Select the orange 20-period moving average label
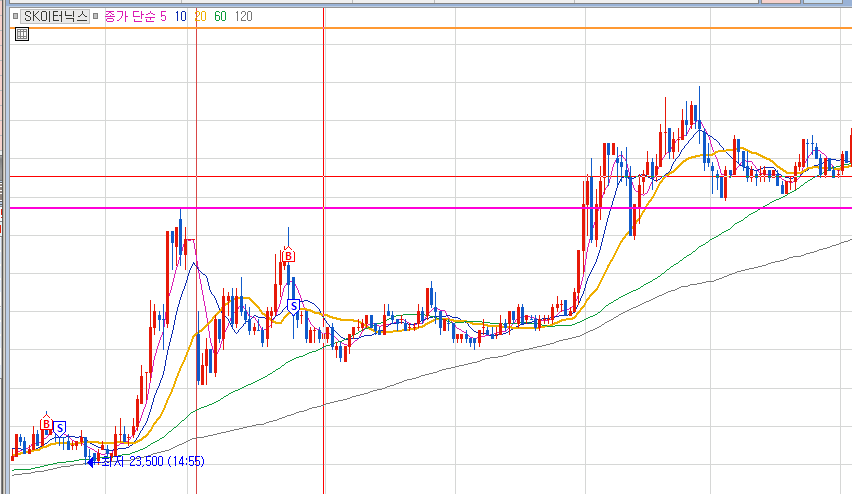The height and width of the screenshot is (494, 852). (201, 16)
